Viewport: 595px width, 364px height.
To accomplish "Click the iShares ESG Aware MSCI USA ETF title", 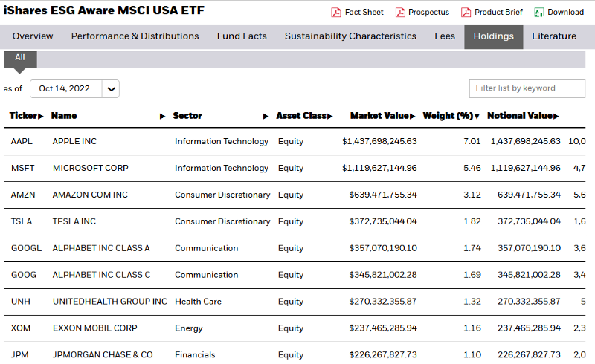I will pos(104,10).
